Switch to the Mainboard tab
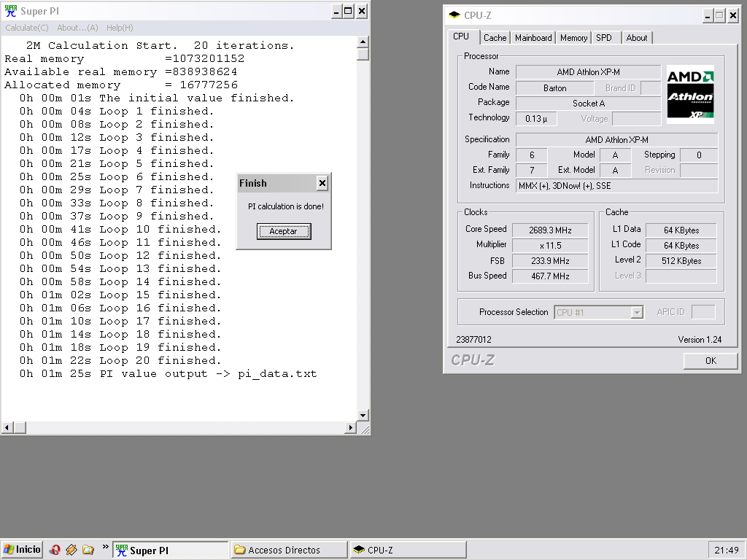 tap(534, 38)
